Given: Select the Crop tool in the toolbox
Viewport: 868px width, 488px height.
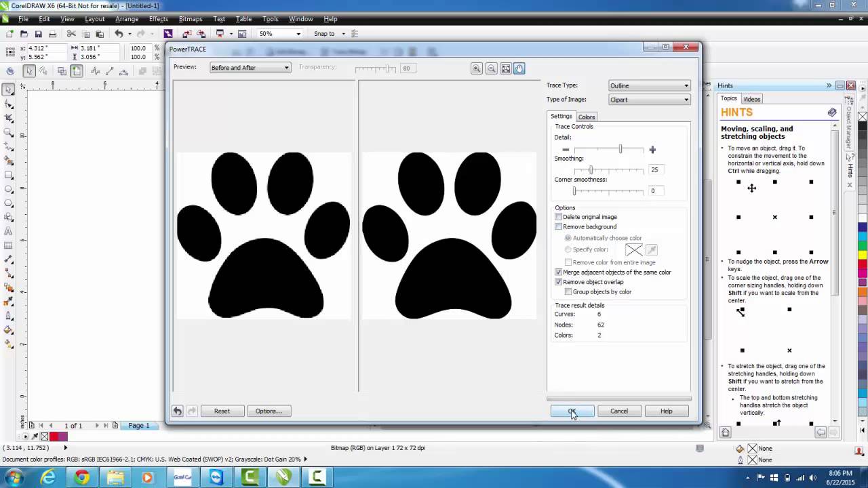Looking at the screenshot, I should point(9,118).
